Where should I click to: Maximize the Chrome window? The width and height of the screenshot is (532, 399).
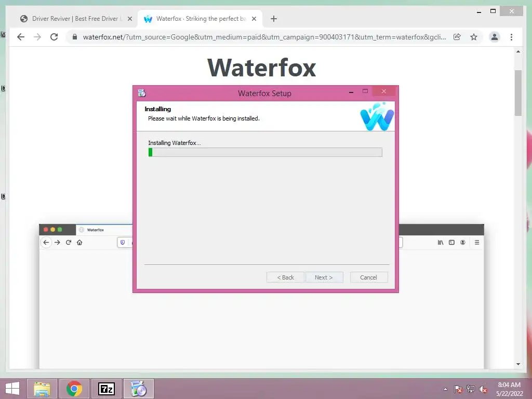493,11
